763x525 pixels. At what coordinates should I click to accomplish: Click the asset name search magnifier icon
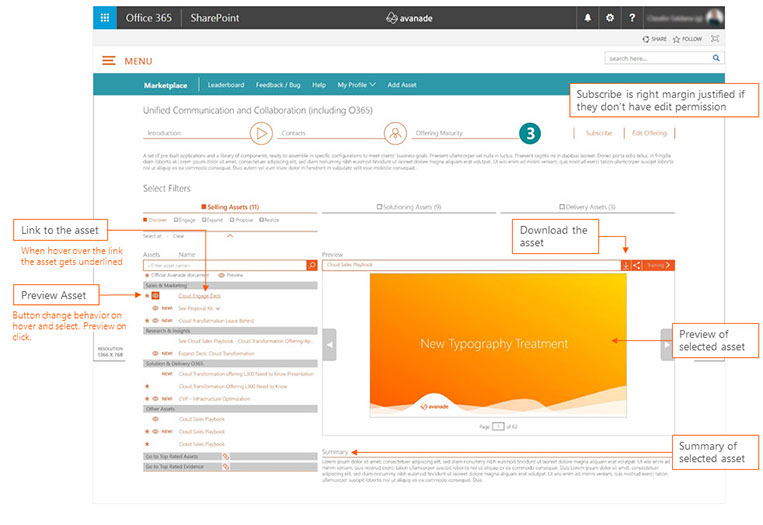312,265
